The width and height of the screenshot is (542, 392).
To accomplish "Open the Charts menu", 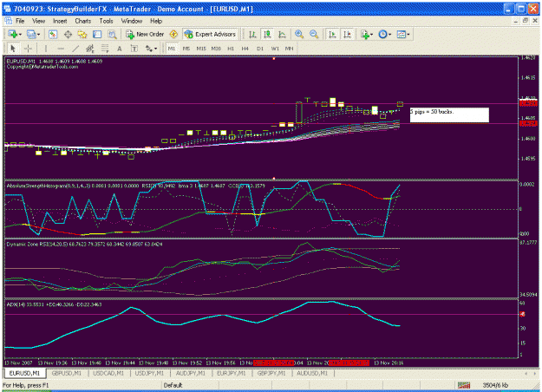I will click(83, 21).
